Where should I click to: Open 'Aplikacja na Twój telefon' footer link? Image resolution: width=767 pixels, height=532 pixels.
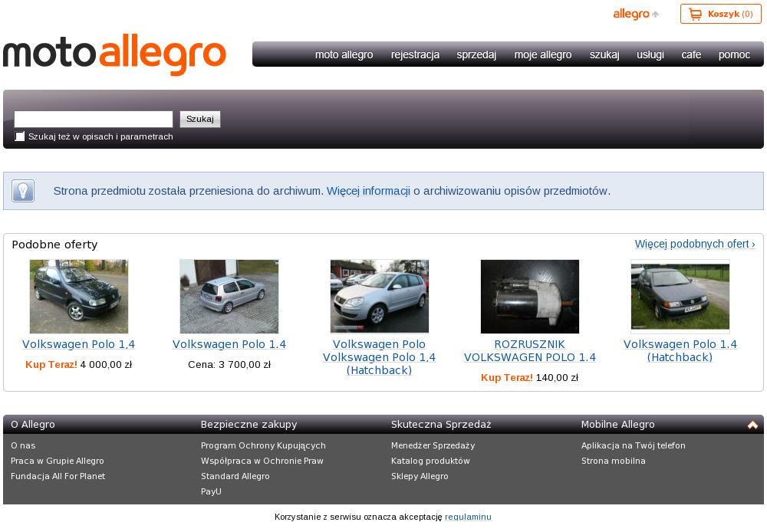point(634,445)
